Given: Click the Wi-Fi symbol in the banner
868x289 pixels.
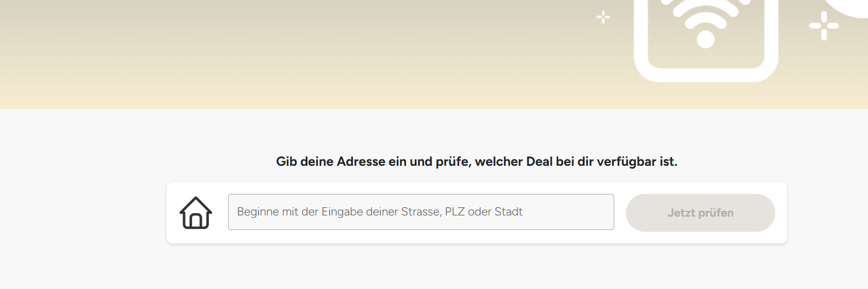Looking at the screenshot, I should tap(706, 22).
